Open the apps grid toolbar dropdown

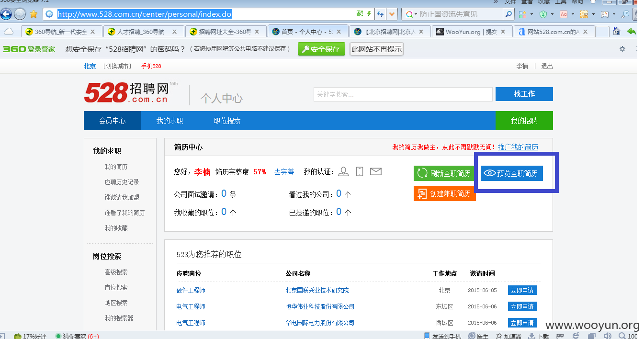tap(526, 14)
